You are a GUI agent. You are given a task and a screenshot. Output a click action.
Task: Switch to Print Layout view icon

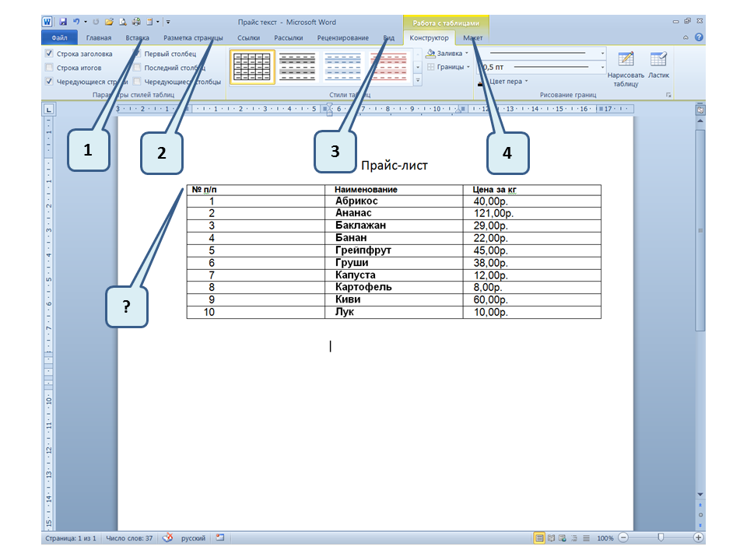(x=539, y=538)
